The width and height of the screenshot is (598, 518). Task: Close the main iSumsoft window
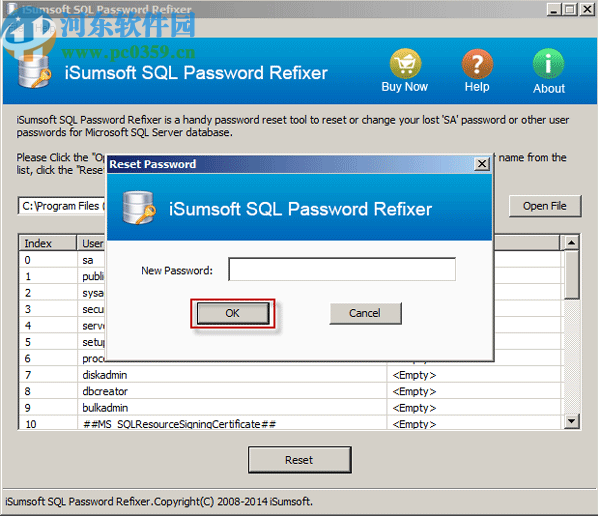587,10
